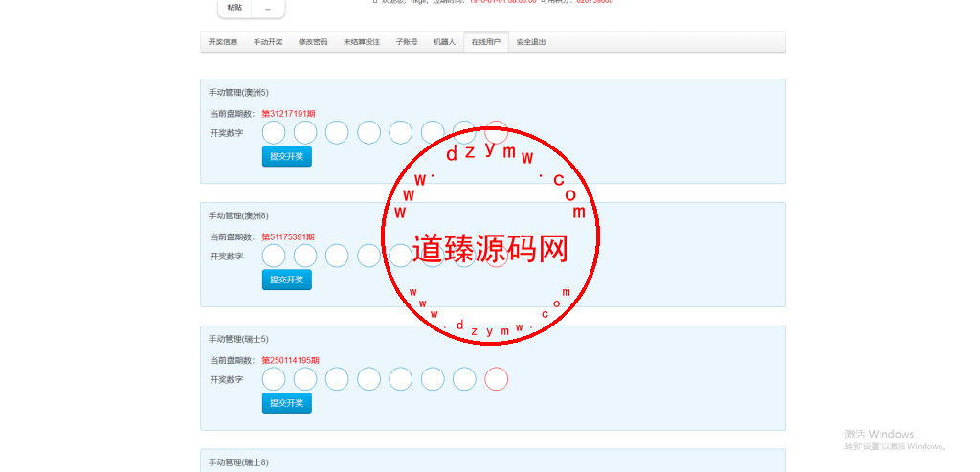This screenshot has height=472, width=980.
Task: Select the red last circle in 瑞士5 panel
Action: [x=497, y=379]
